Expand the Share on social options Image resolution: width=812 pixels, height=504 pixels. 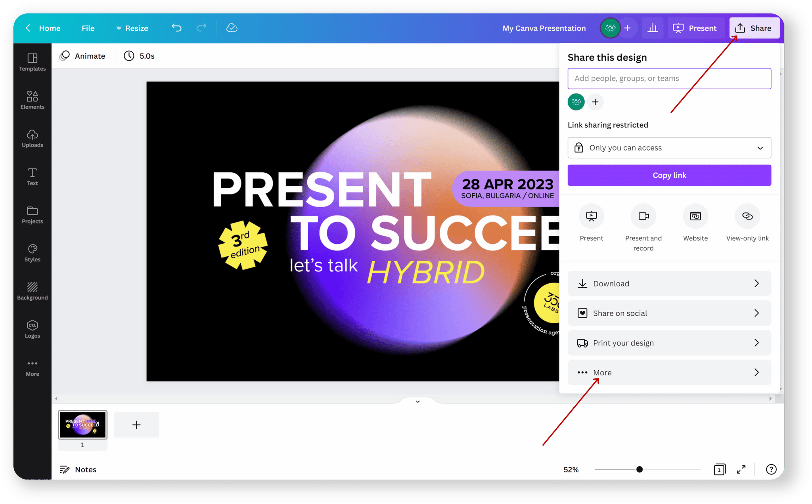click(669, 313)
